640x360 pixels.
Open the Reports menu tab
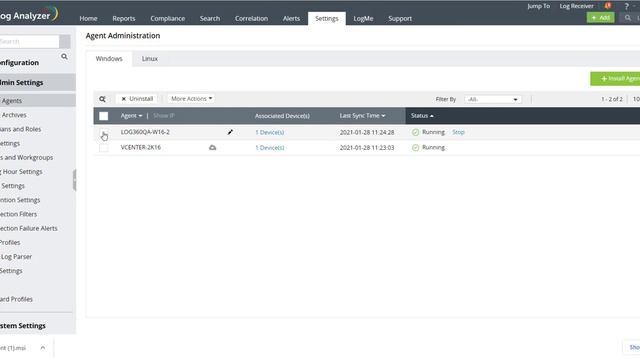pyautogui.click(x=124, y=18)
